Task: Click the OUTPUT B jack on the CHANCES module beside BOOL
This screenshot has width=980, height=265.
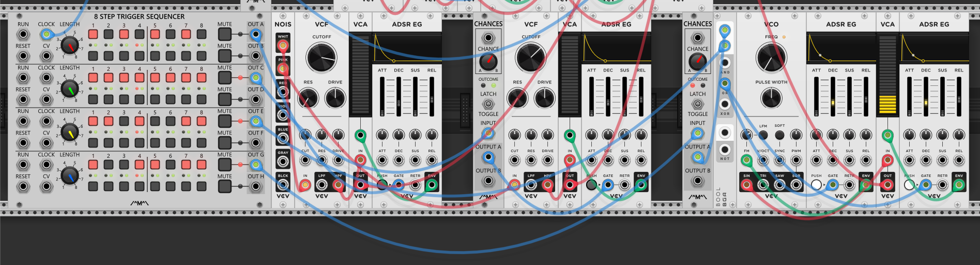Action: [x=697, y=181]
